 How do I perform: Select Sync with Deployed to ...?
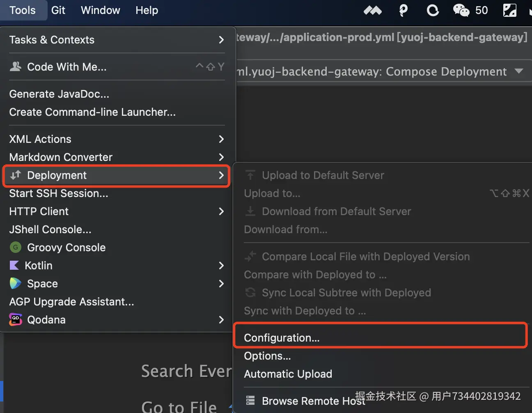[x=383, y=311]
